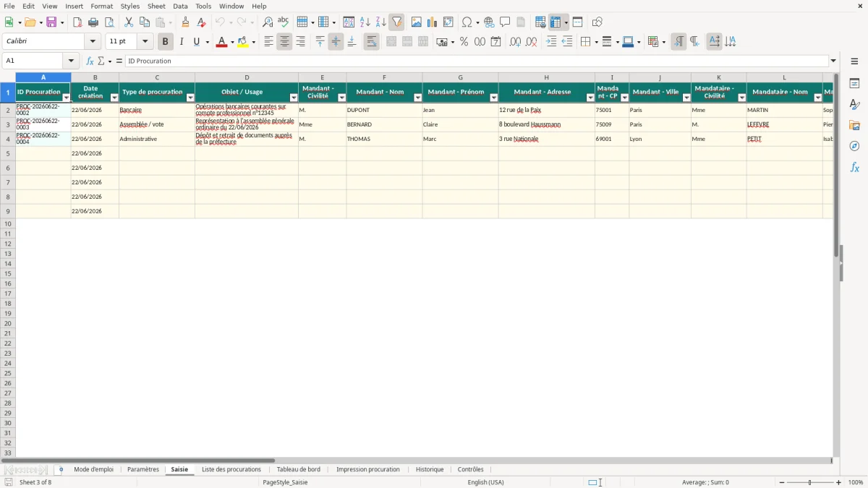
Task: Click the yellow Background Color swatch
Action: click(242, 42)
